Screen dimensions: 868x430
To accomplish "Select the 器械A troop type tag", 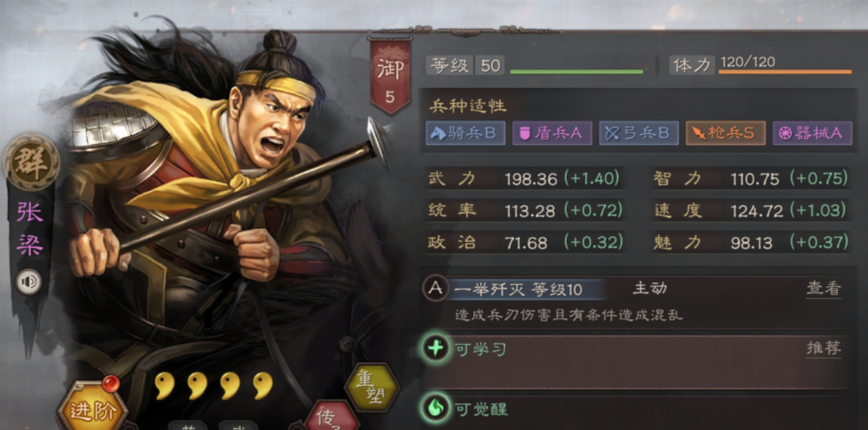I will point(812,133).
